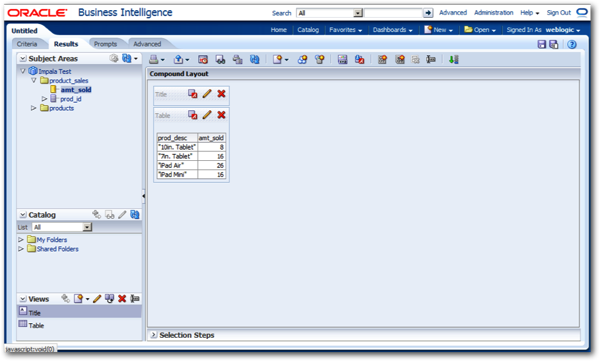Image resolution: width=600 pixels, height=361 pixels.
Task: Click Duplicate View icon in Views pane
Action: (109, 299)
